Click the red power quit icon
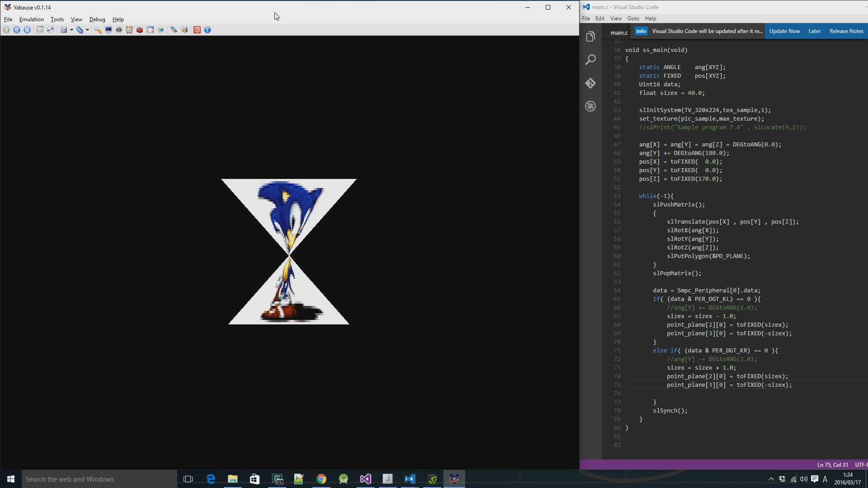 (x=197, y=30)
